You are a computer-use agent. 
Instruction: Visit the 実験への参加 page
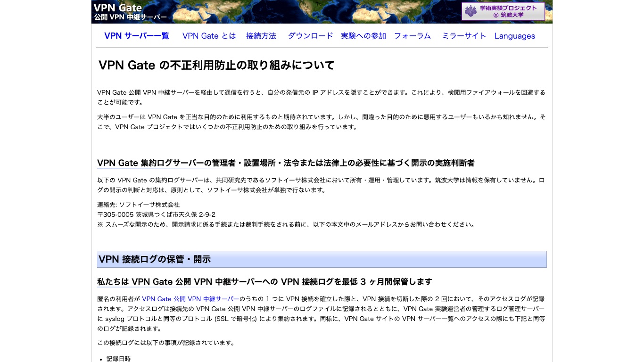point(363,36)
